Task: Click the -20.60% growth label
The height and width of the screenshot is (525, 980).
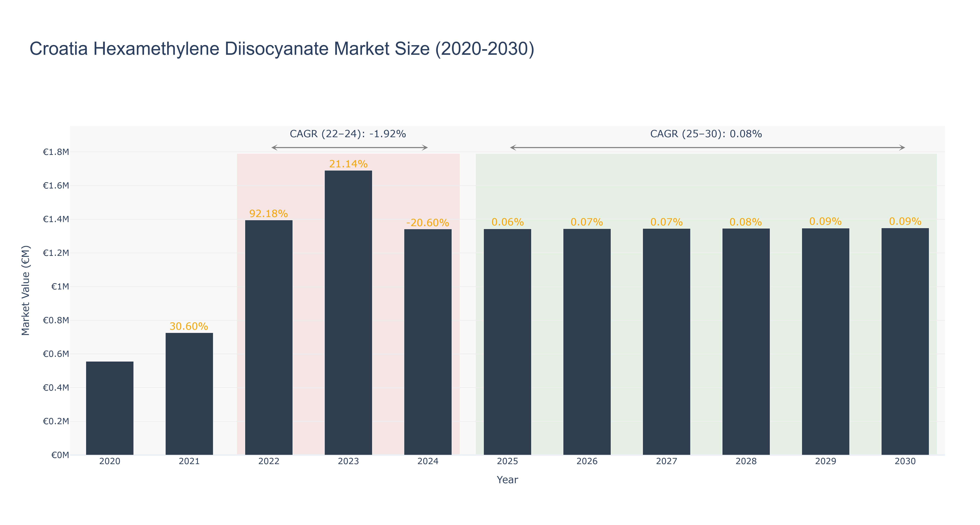Action: click(428, 223)
